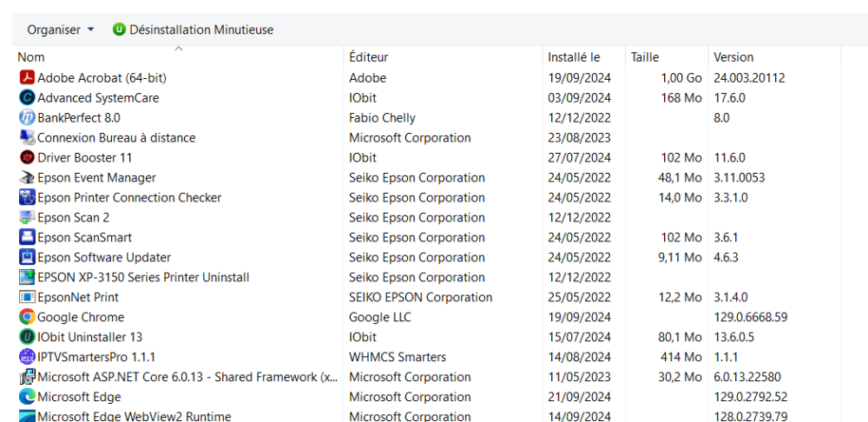Sort by the Installé le column header
The height and width of the screenshot is (422, 868).
574,57
